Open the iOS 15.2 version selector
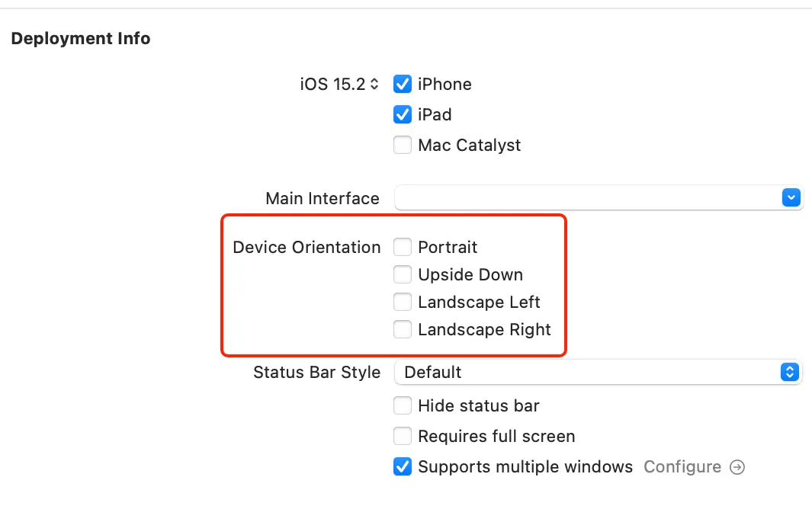This screenshot has height=506, width=812. coord(339,84)
